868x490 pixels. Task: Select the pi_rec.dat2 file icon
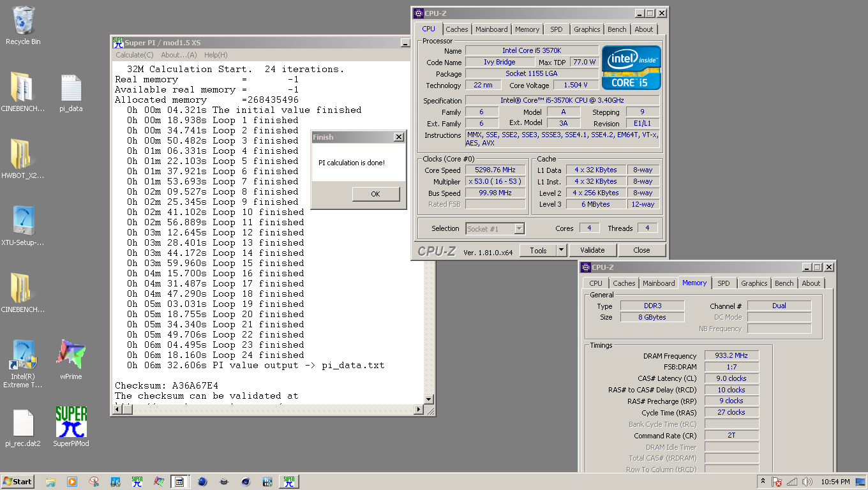click(23, 427)
